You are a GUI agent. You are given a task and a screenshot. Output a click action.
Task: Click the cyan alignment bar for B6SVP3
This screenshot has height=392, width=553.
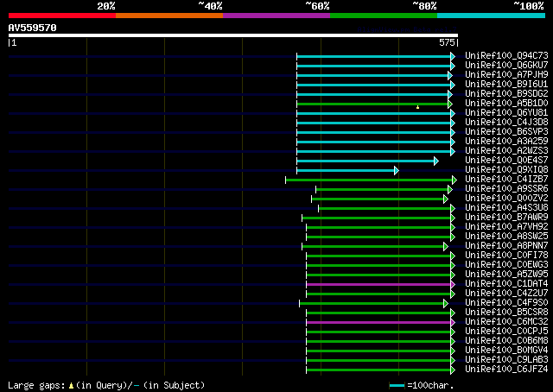point(374,133)
